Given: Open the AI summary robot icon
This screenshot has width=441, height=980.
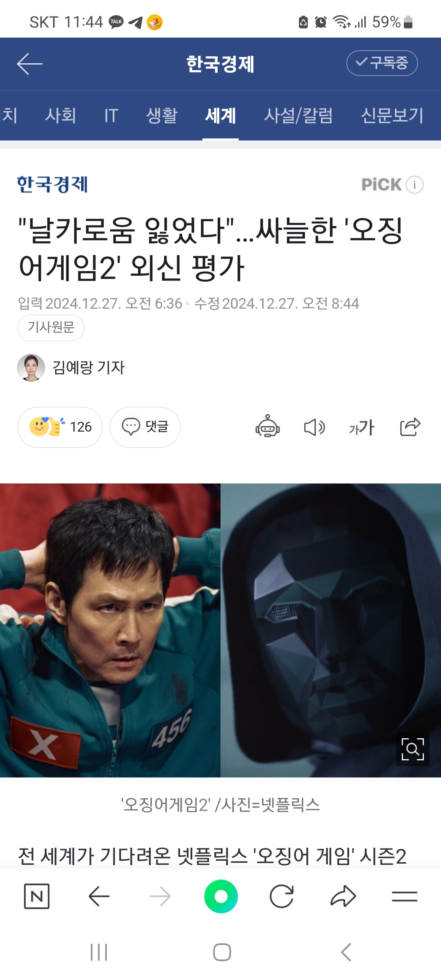Looking at the screenshot, I should point(267,427).
